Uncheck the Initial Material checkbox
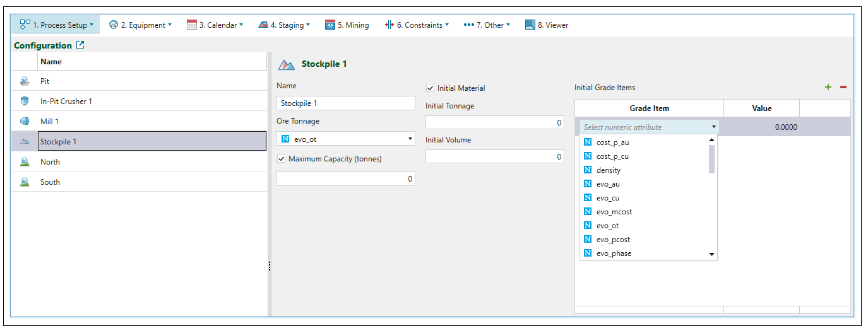 click(x=431, y=88)
